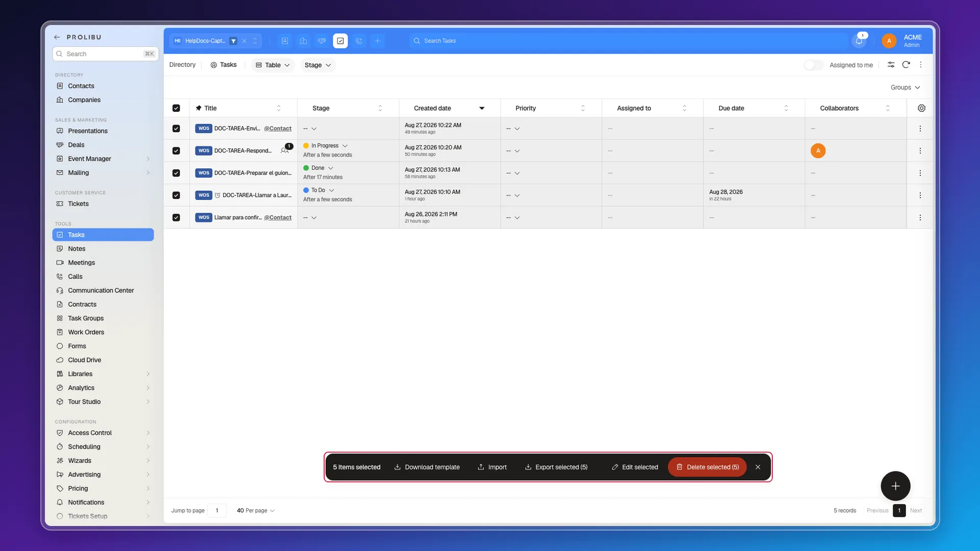The height and width of the screenshot is (551, 980).
Task: Open the filter settings sliders icon
Action: [891, 65]
